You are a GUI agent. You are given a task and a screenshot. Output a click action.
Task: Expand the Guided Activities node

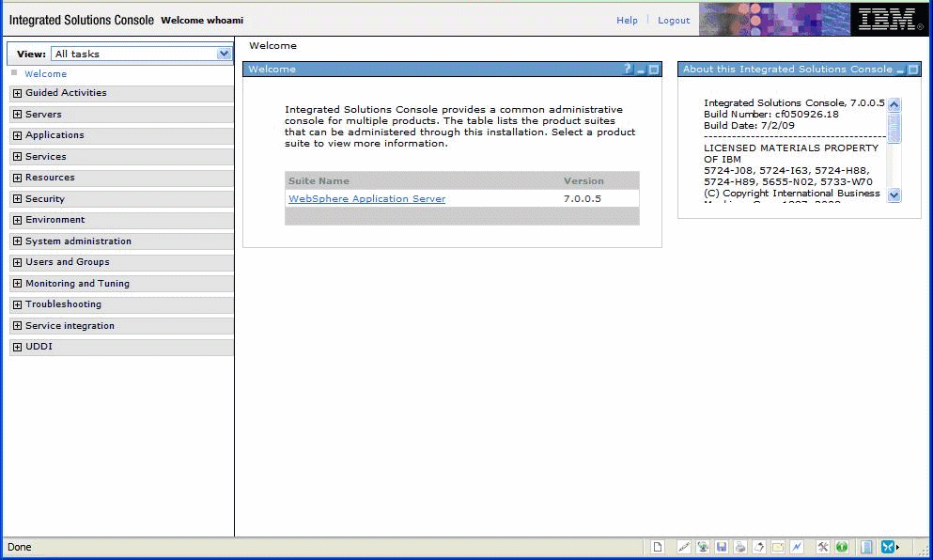coord(17,93)
